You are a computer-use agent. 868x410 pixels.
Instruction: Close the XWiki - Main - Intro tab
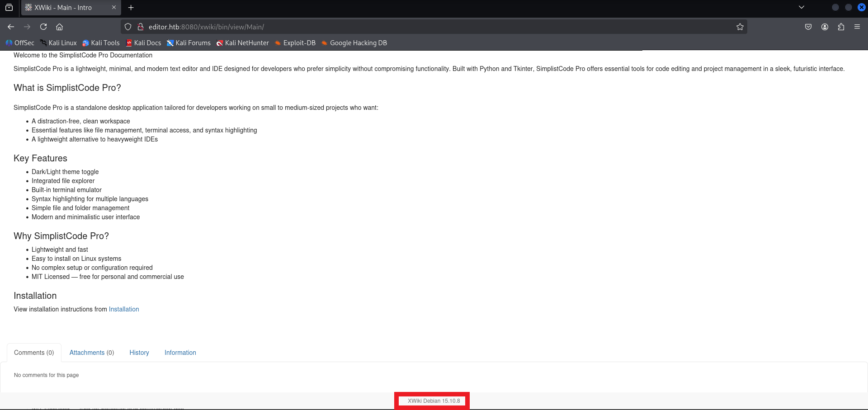(114, 7)
